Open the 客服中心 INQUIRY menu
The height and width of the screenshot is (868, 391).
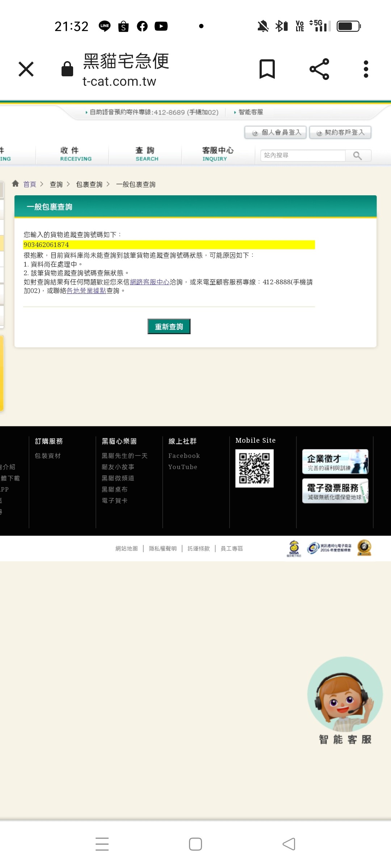click(218, 154)
